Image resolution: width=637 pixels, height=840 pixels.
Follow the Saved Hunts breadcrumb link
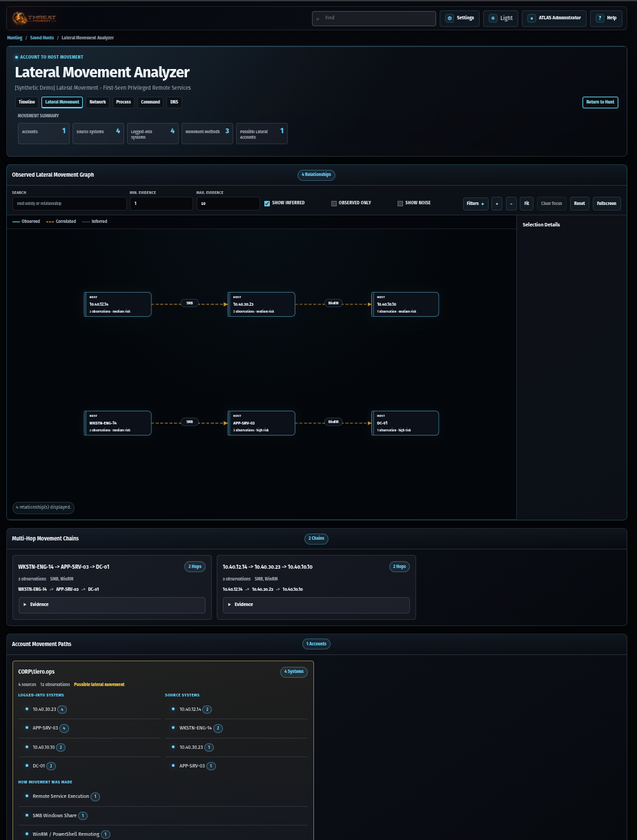coord(42,38)
